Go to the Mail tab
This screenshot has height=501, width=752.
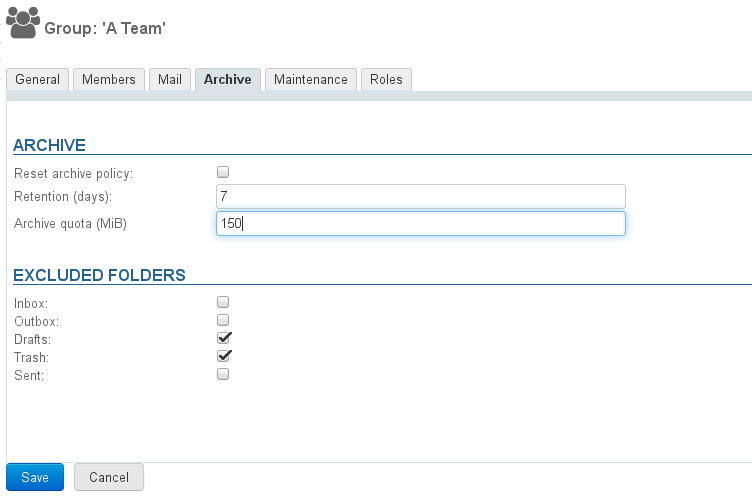coord(170,79)
